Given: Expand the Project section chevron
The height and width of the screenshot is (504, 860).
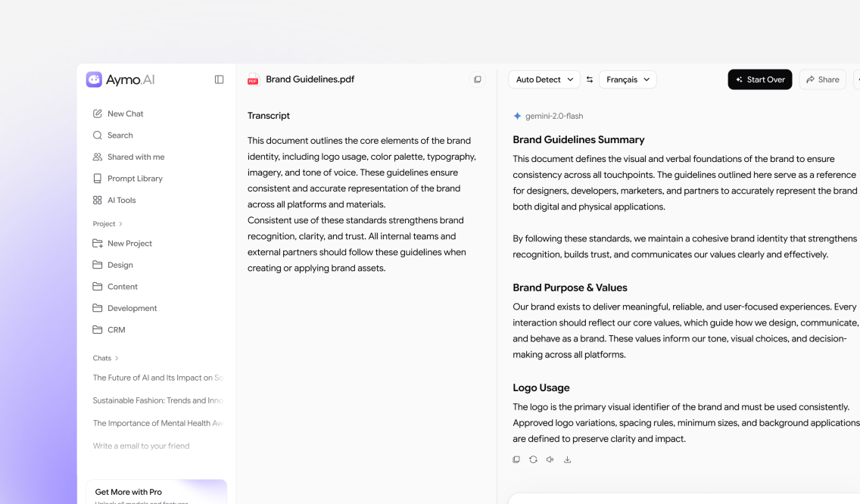Looking at the screenshot, I should click(120, 224).
